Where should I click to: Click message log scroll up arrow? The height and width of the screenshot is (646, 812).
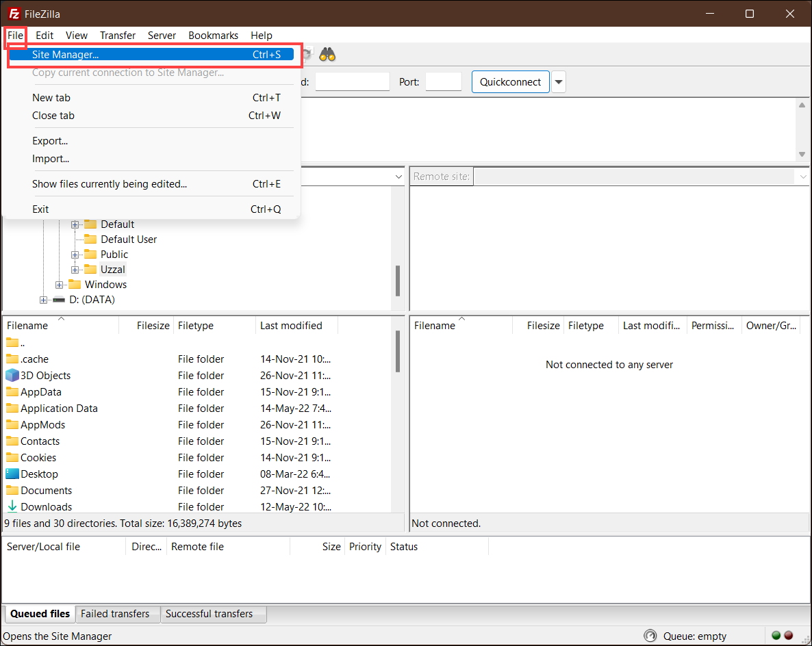pos(802,105)
